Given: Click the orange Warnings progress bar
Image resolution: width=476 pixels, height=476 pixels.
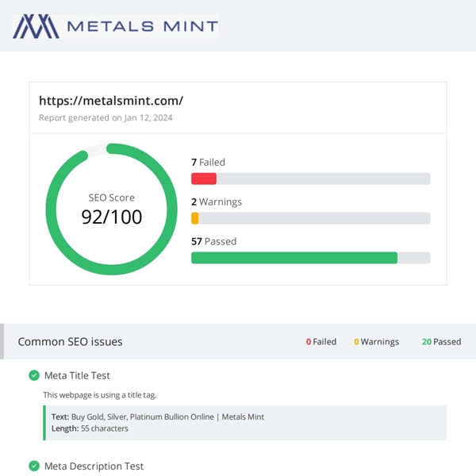Looking at the screenshot, I should [x=195, y=218].
